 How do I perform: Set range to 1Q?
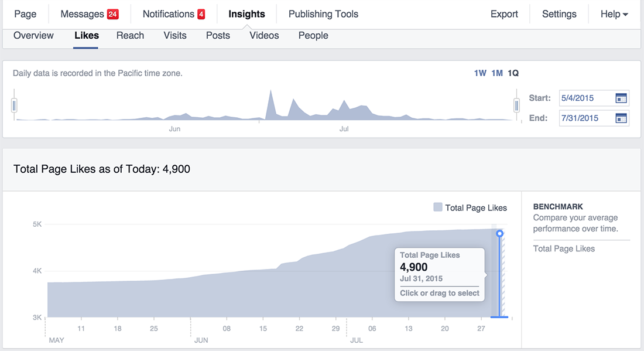point(513,73)
